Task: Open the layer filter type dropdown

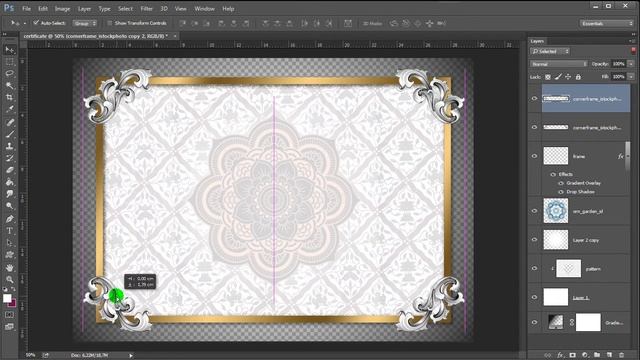Action: click(550, 51)
